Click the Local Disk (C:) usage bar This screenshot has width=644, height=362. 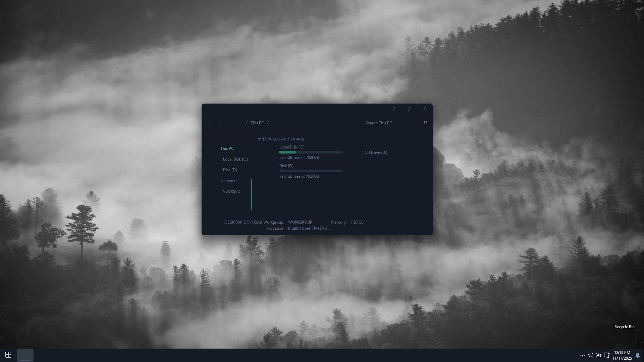tap(310, 152)
